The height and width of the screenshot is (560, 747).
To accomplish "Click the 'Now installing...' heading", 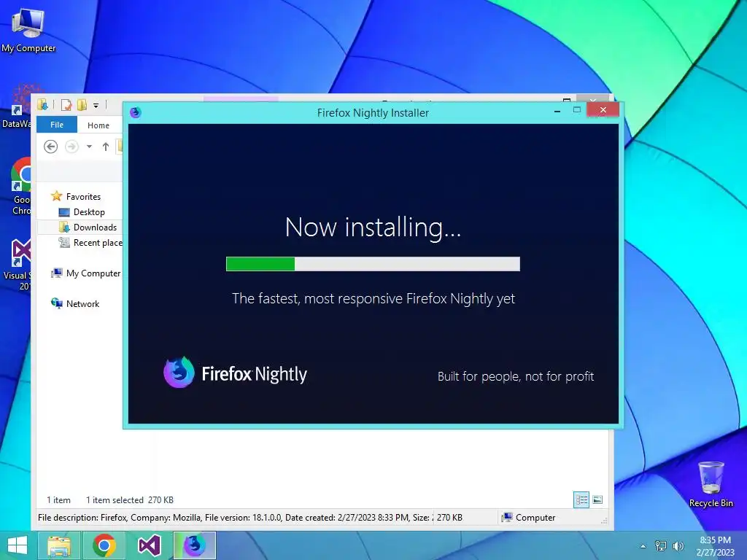I will pyautogui.click(x=373, y=227).
